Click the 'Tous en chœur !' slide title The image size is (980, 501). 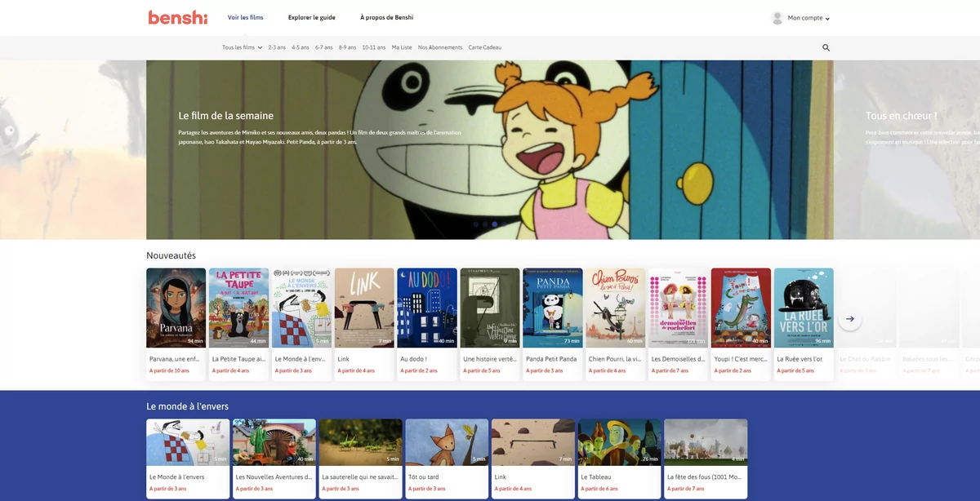(901, 116)
